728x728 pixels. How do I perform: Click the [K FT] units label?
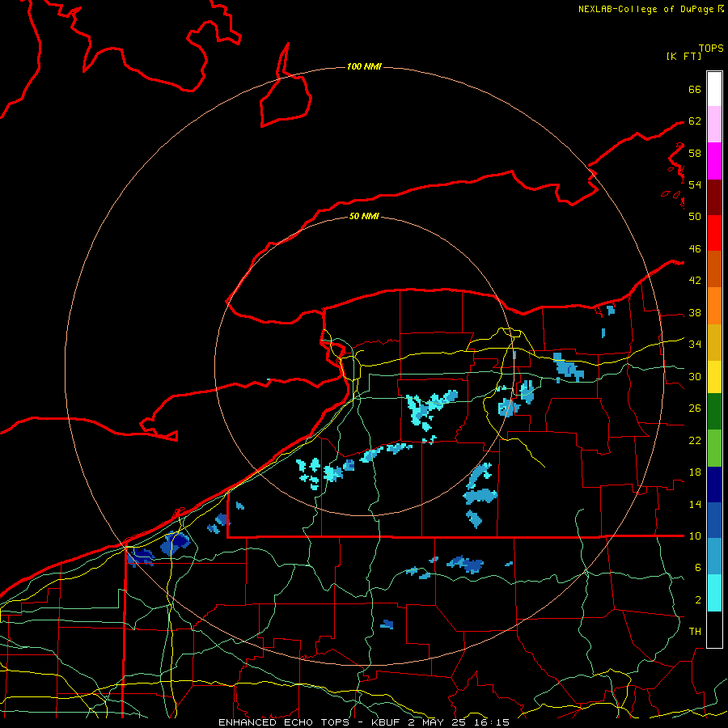[684, 56]
